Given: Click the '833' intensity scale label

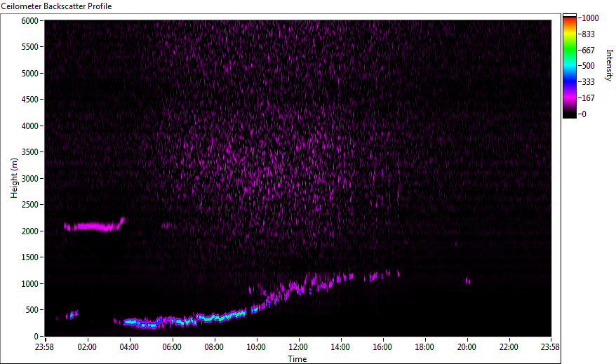Looking at the screenshot, I should [x=588, y=34].
